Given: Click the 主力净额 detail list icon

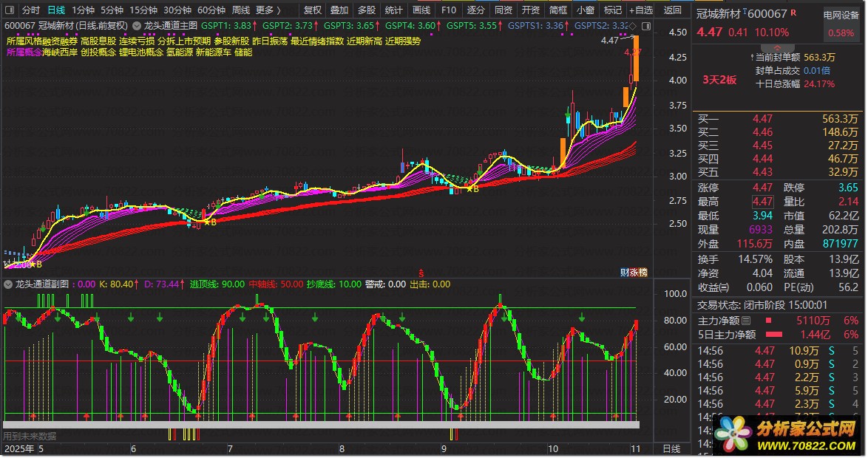Looking at the screenshot, I should pos(745,321).
